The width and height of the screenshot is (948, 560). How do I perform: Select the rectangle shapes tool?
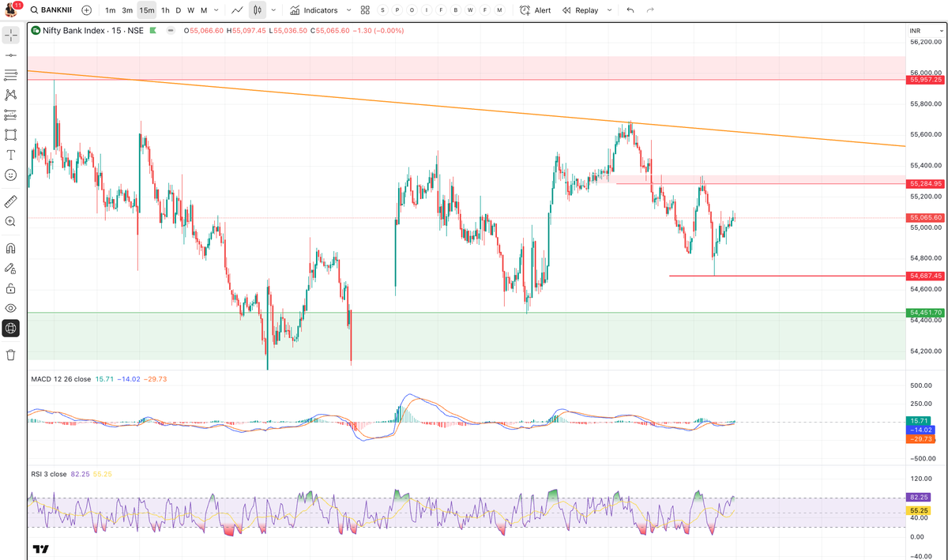[x=11, y=135]
